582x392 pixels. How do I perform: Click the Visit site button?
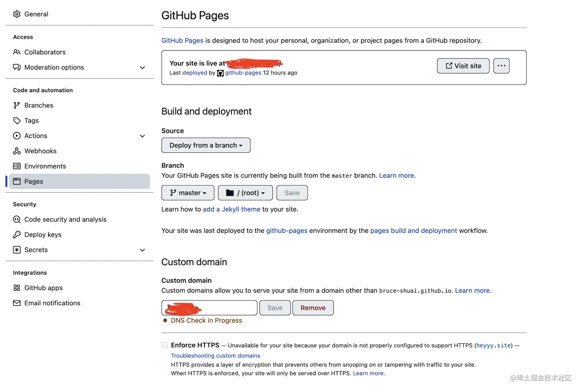coord(463,66)
